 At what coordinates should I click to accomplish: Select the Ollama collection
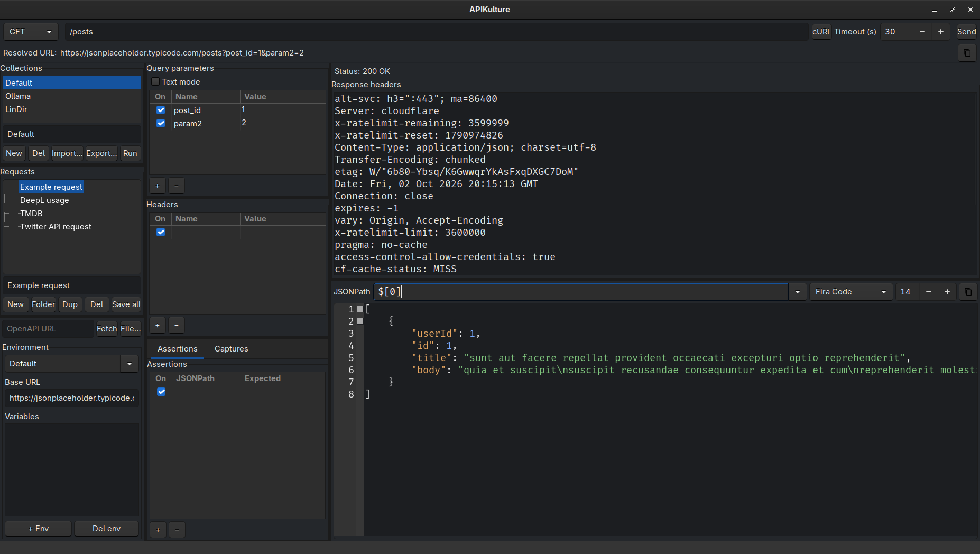[71, 96]
